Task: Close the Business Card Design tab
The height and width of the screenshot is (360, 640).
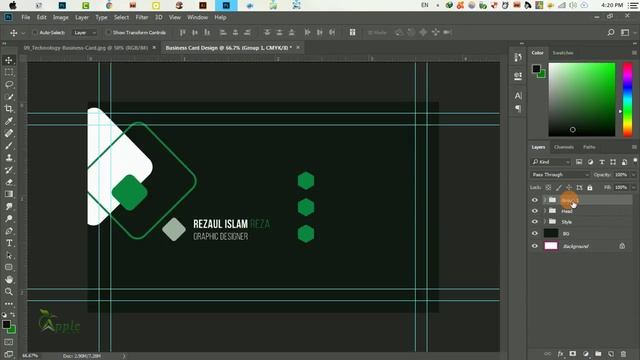Action: (x=298, y=48)
